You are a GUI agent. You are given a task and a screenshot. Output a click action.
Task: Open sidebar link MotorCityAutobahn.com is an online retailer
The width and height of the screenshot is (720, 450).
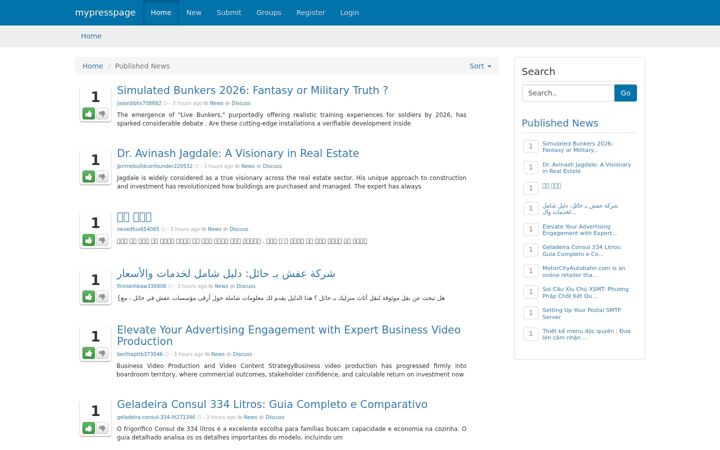(584, 271)
